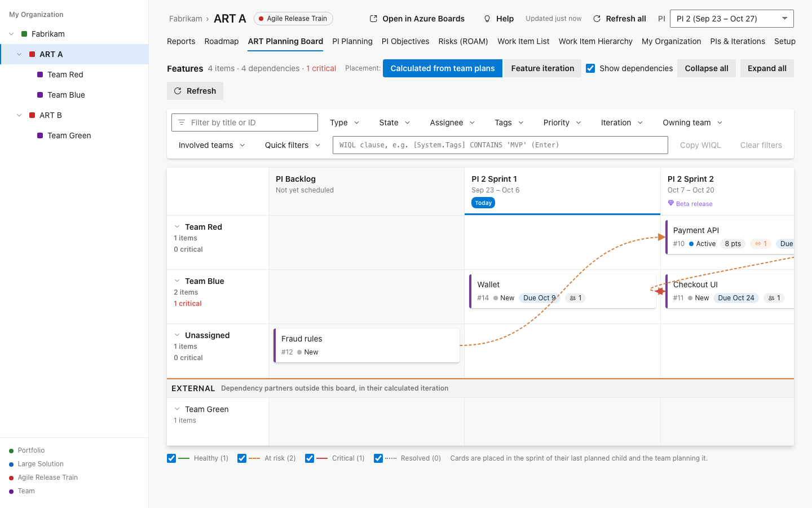Go to the Work Item Hierarchy tab
812x508 pixels.
pyautogui.click(x=595, y=41)
